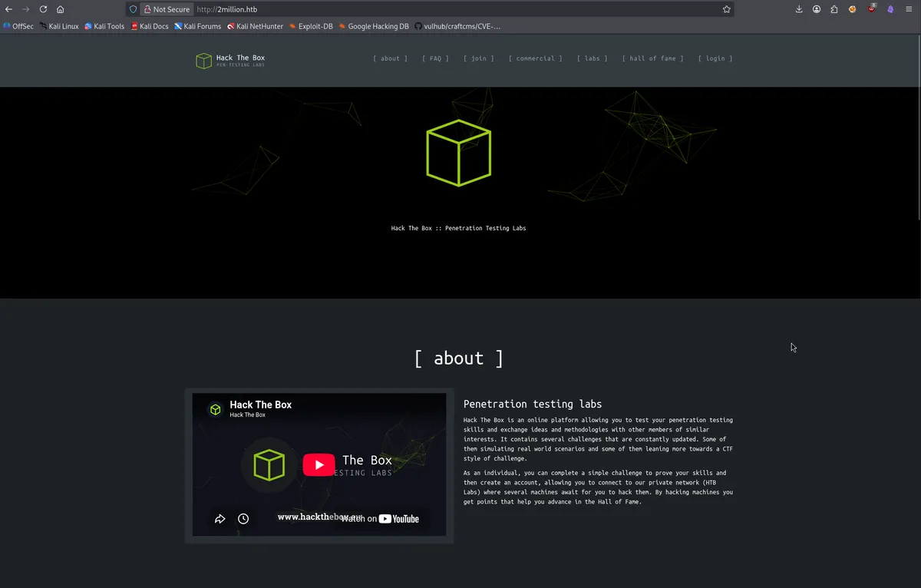This screenshot has height=588, width=921.
Task: Click the video channel avatar cube icon
Action: click(x=216, y=409)
